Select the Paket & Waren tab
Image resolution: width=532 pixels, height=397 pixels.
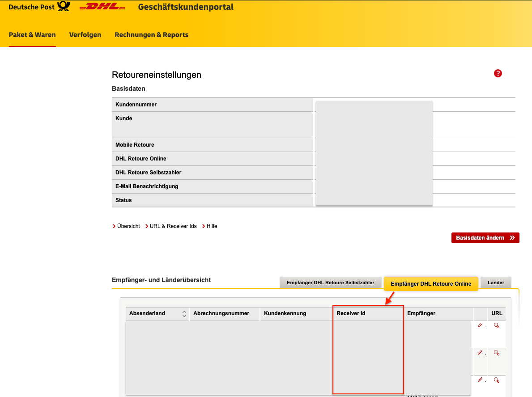tap(32, 34)
